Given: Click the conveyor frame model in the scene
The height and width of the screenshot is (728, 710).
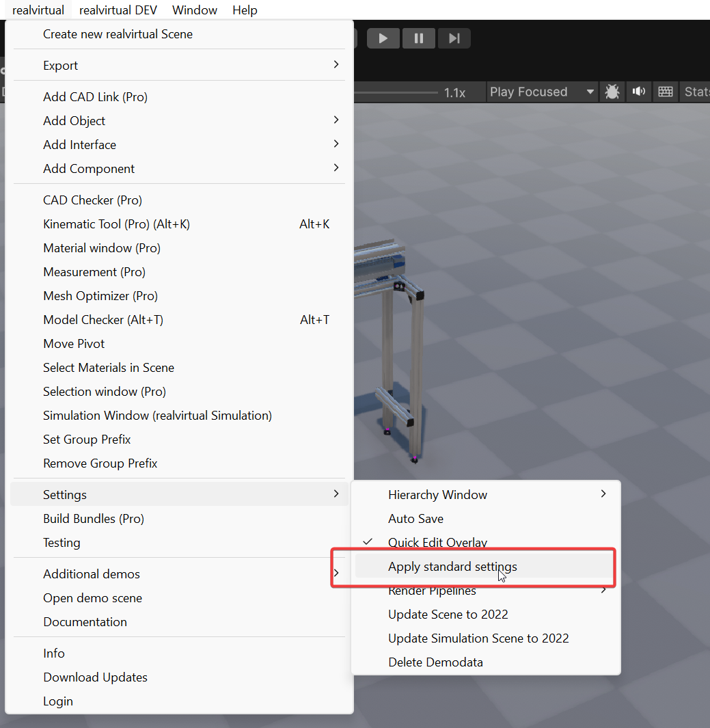Looking at the screenshot, I should point(390,351).
